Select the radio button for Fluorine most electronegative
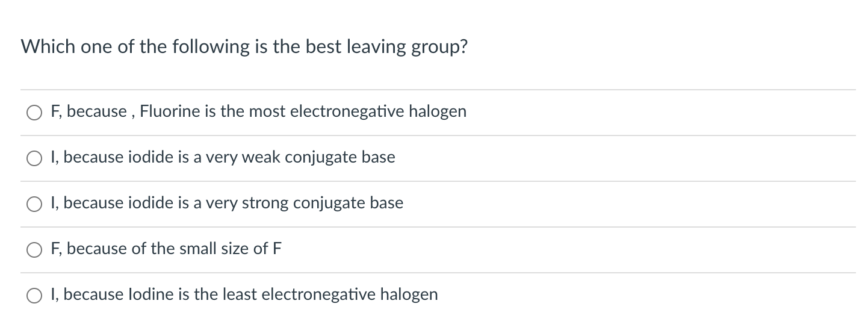Image resolution: width=868 pixels, height=336 pixels. 35,113
